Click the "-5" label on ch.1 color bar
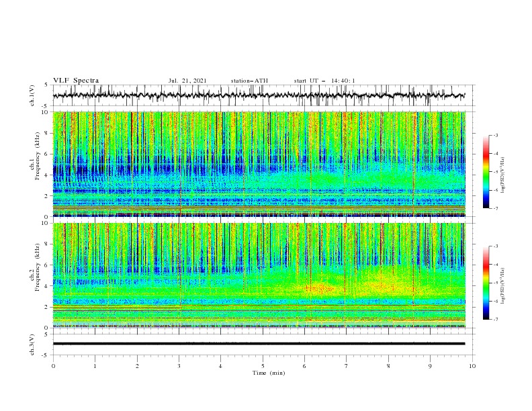532x411 pixels. coord(495,172)
